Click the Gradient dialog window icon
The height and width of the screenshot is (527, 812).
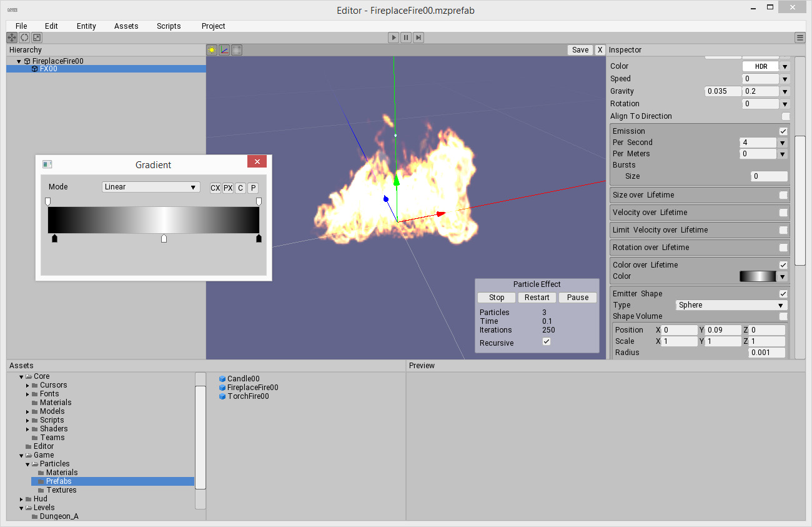pos(47,164)
